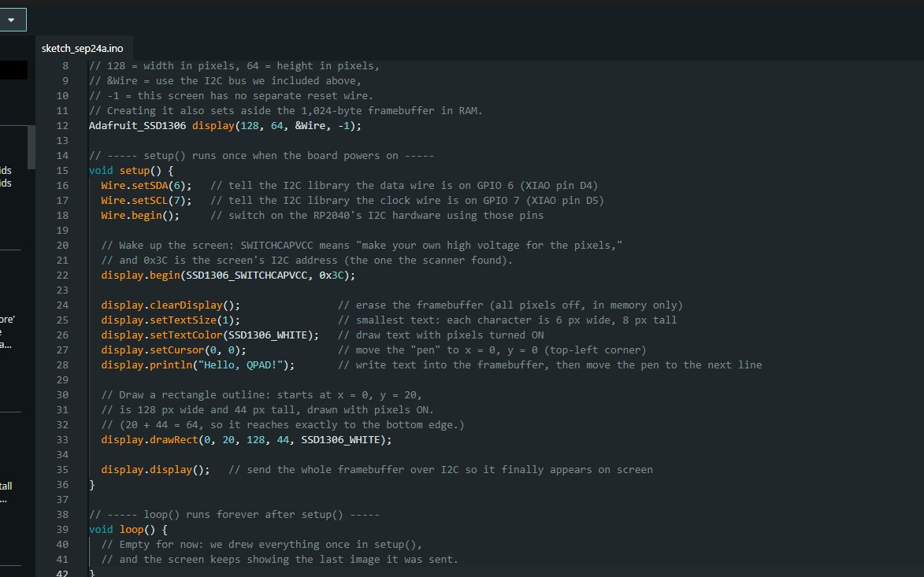Click line number 22 in the gutter
This screenshot has height=577, width=924.
coord(63,275)
